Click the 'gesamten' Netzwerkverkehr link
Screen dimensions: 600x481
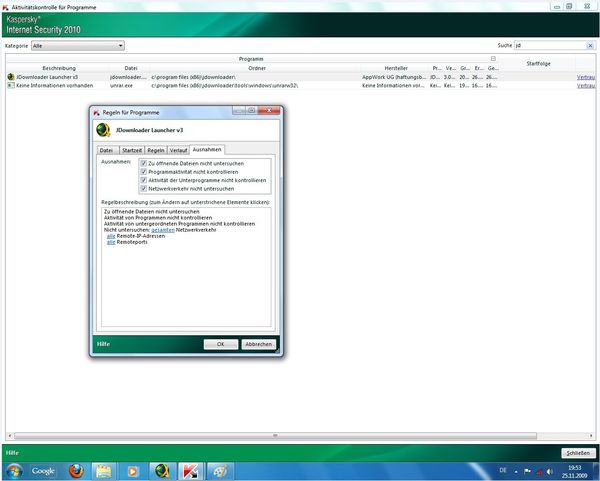[x=163, y=230]
